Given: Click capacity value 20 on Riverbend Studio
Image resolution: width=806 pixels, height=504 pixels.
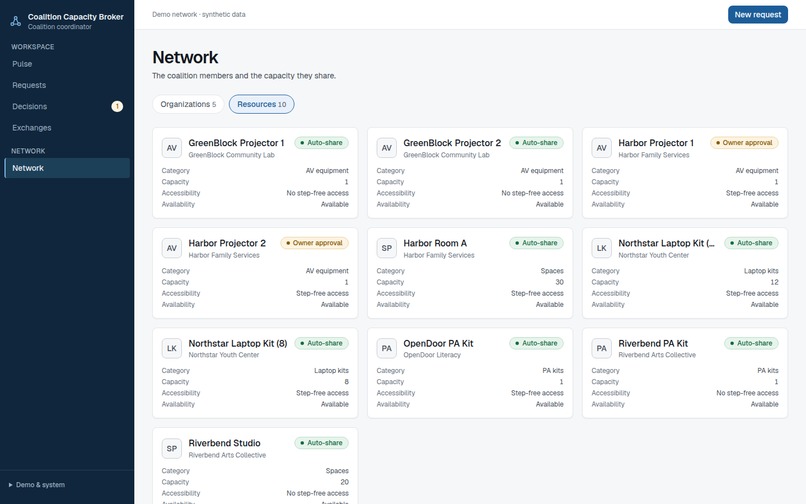Looking at the screenshot, I should click(x=344, y=482).
